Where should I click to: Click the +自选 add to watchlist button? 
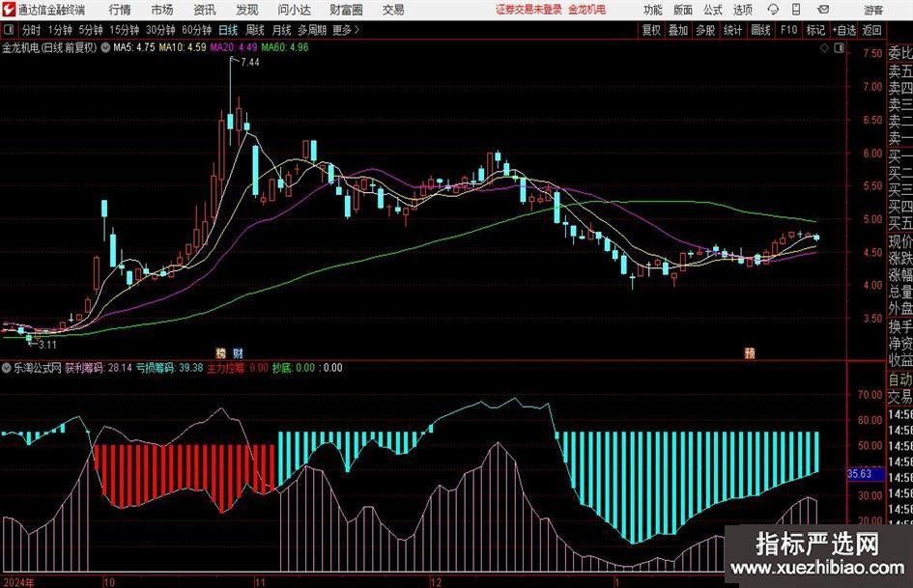tap(843, 30)
